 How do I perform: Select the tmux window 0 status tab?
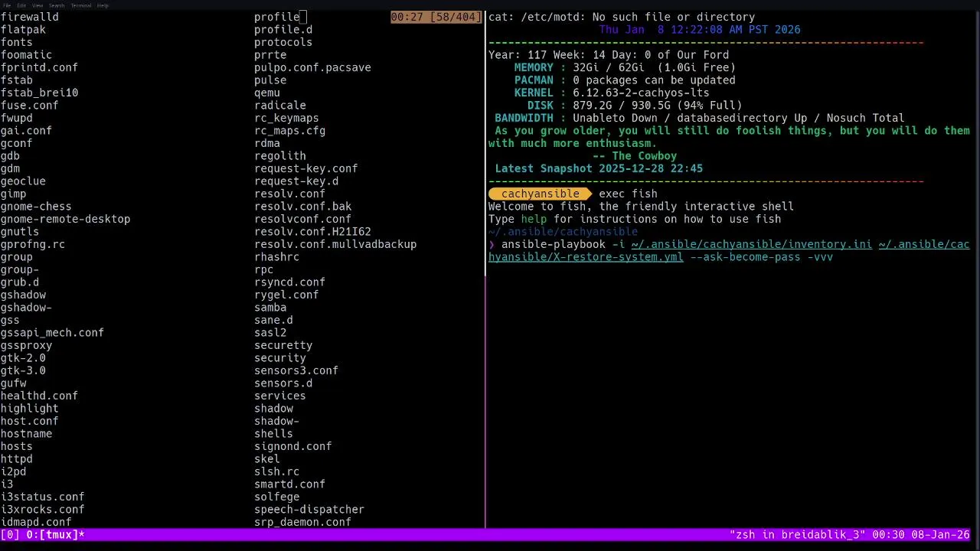55,535
